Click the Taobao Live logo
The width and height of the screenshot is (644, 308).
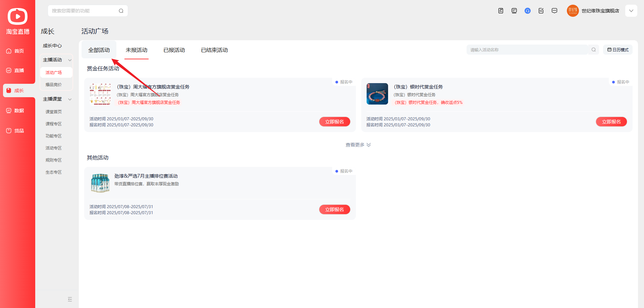click(x=17, y=21)
